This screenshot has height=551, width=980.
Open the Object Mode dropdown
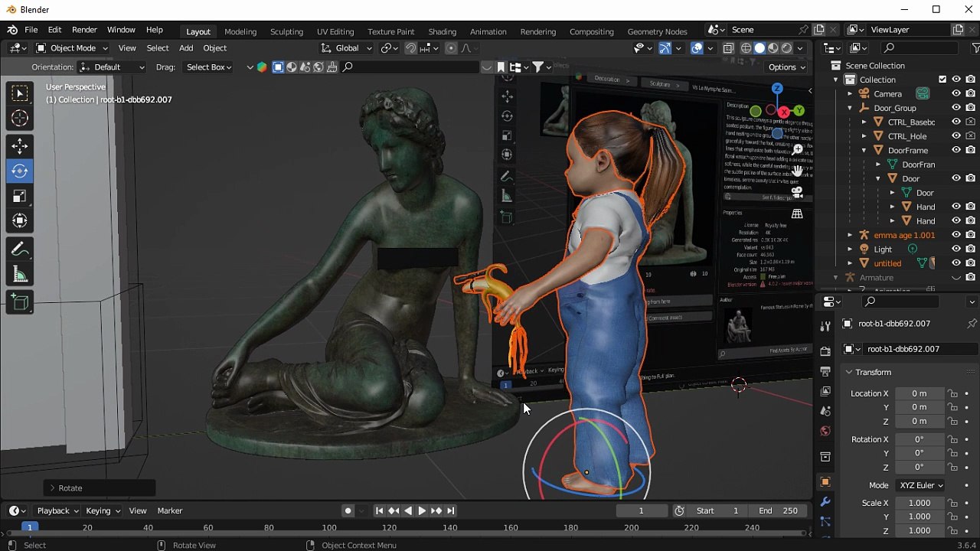73,48
